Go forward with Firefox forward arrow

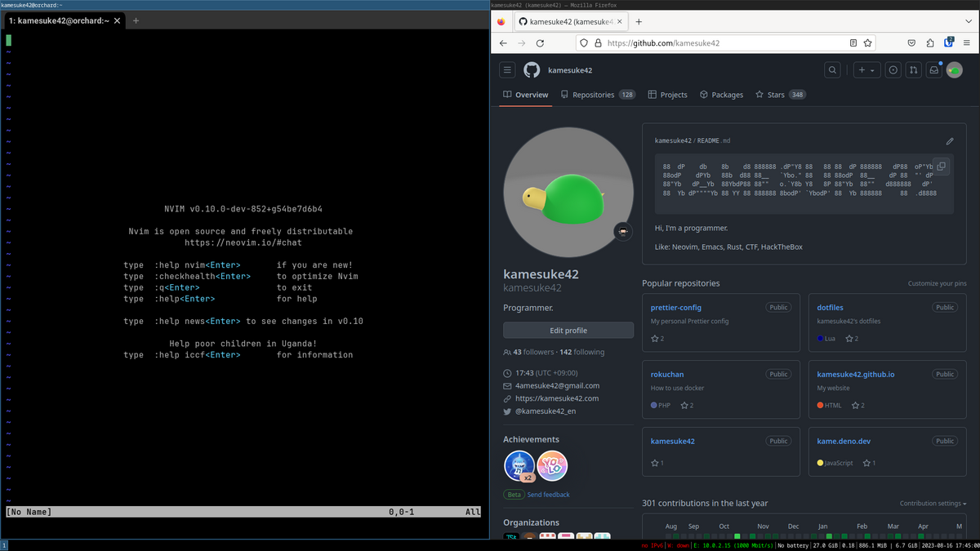[x=521, y=42]
